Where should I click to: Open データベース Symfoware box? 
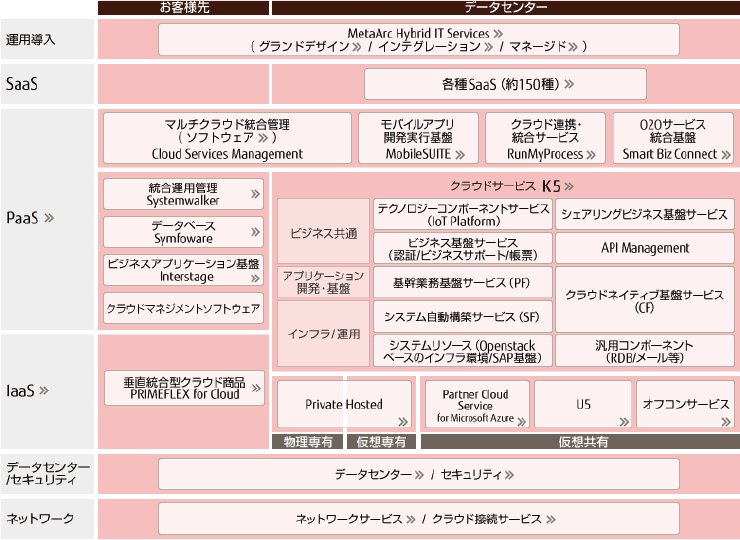(184, 232)
